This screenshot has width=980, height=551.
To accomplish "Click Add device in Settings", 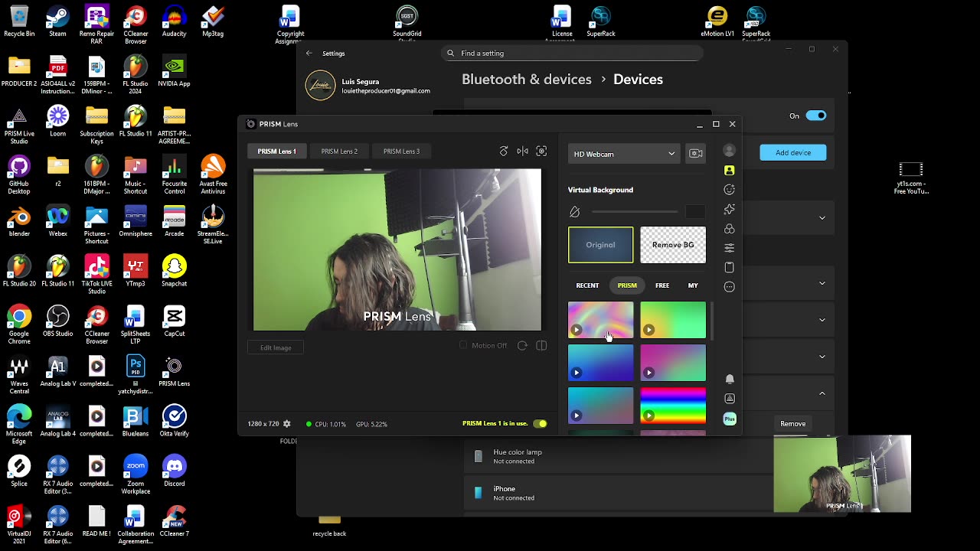I will coord(793,152).
